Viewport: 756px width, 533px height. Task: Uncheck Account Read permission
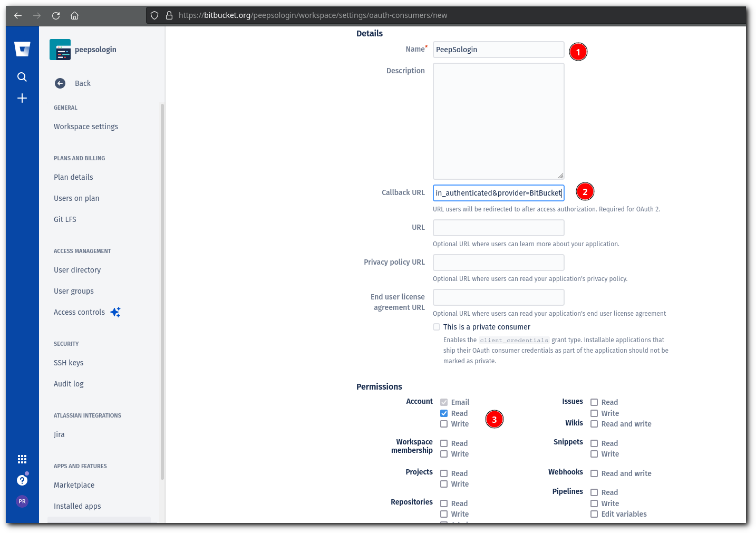[444, 413]
